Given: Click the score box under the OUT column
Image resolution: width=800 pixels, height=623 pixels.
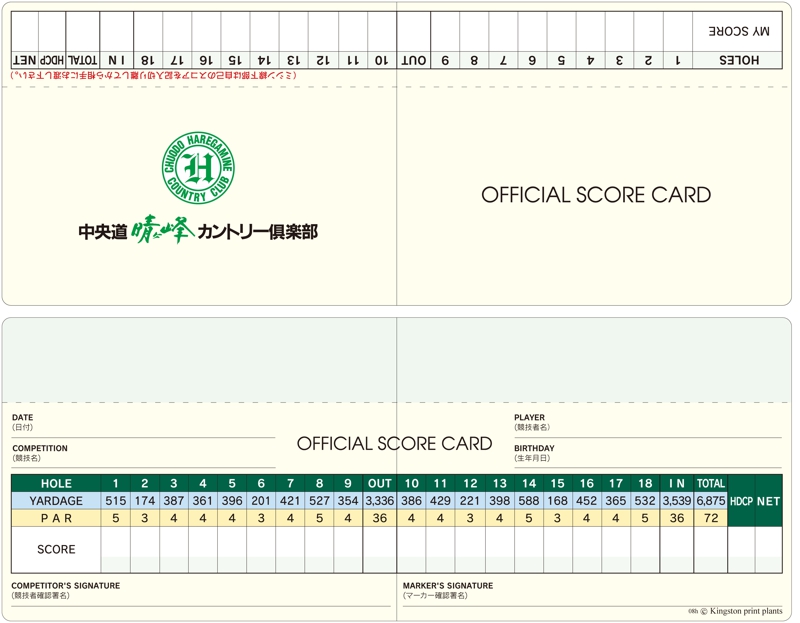Looking at the screenshot, I should (380, 550).
